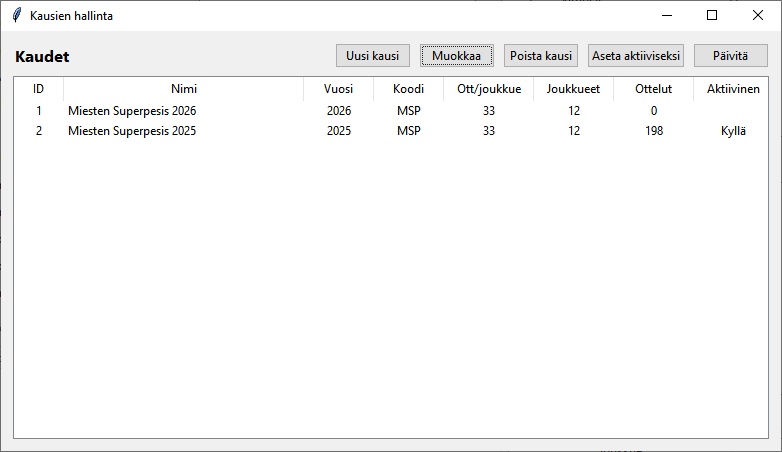Select the Miesten Superpesis 2026 row
Image resolution: width=782 pixels, height=452 pixels.
click(132, 111)
